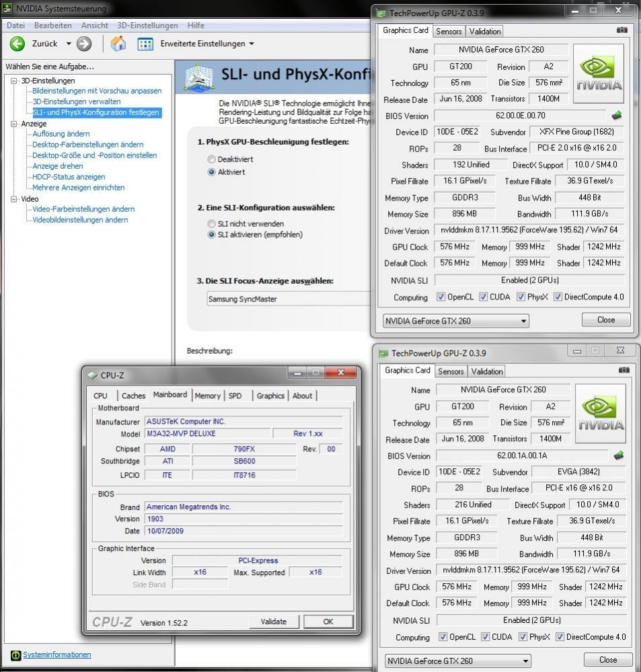Open the Hilfe menu
641x672 pixels.
click(196, 26)
